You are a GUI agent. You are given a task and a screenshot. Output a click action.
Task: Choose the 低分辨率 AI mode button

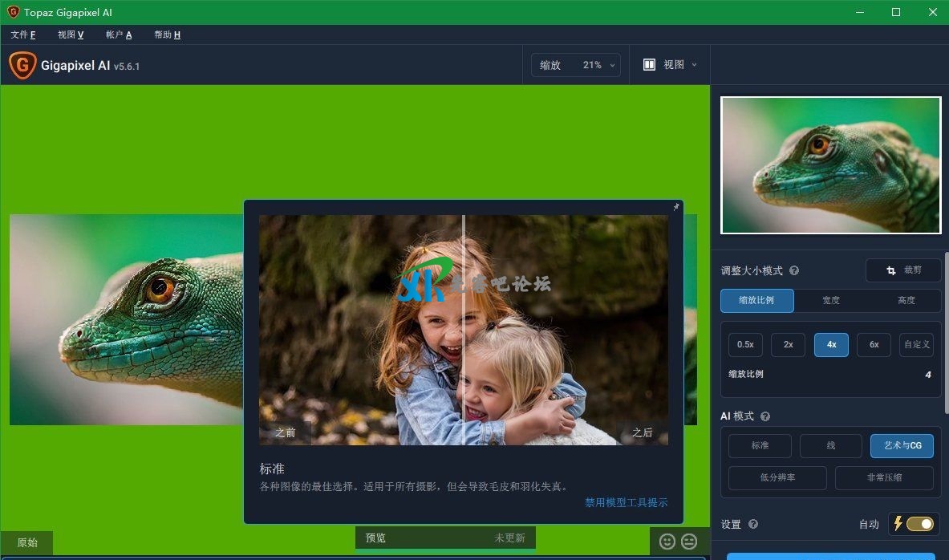pyautogui.click(x=777, y=477)
